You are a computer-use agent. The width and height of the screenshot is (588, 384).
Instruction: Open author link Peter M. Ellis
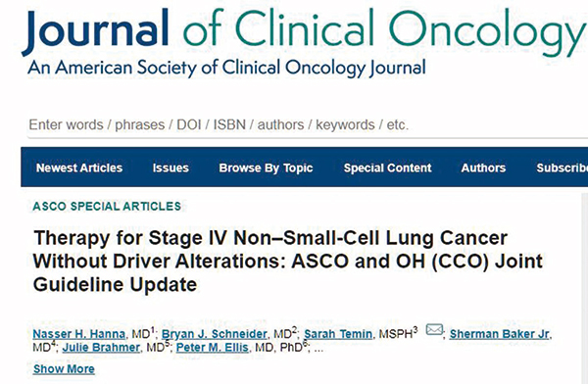click(213, 348)
